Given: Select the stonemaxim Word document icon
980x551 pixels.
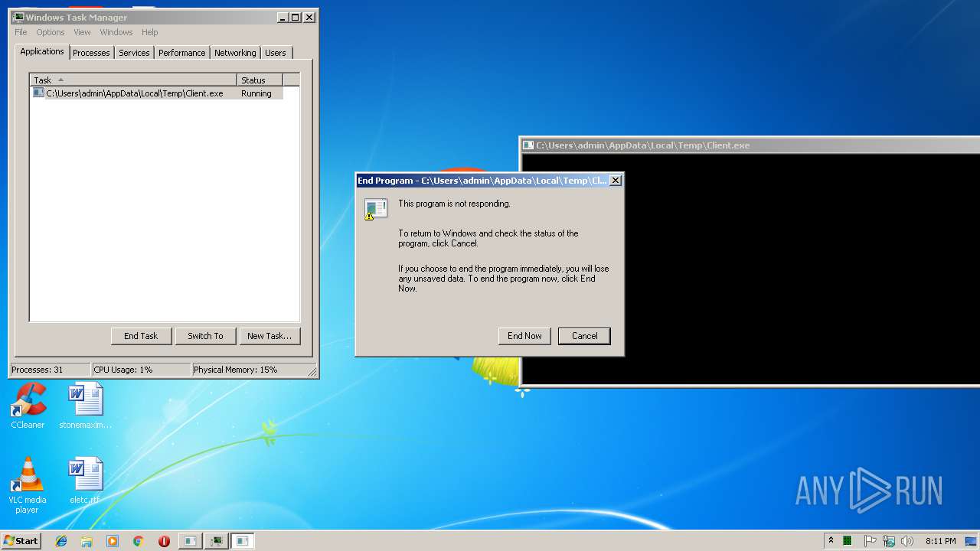Looking at the screenshot, I should 85,406.
